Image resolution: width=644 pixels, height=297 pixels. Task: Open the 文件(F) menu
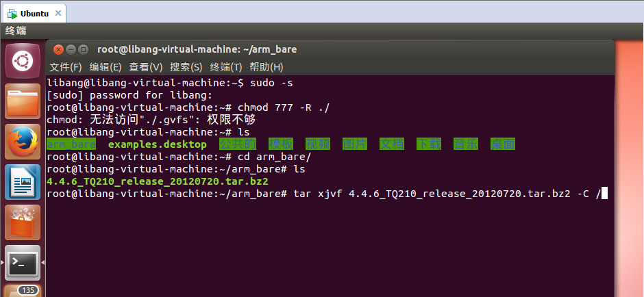point(66,67)
